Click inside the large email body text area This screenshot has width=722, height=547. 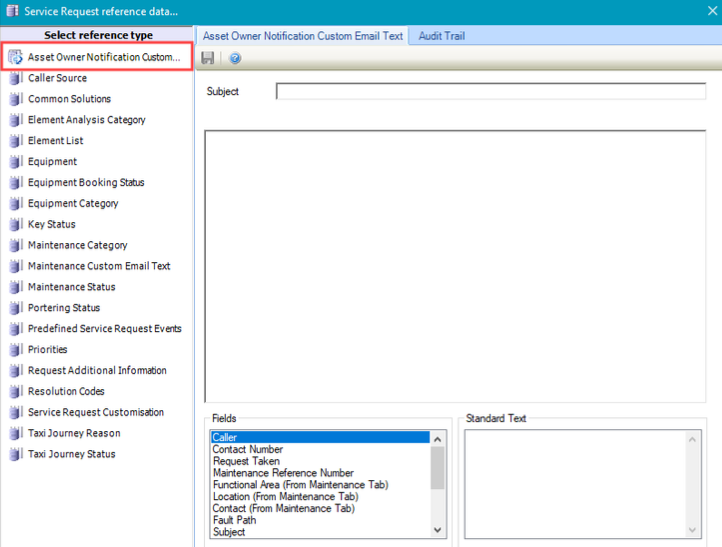[455, 265]
